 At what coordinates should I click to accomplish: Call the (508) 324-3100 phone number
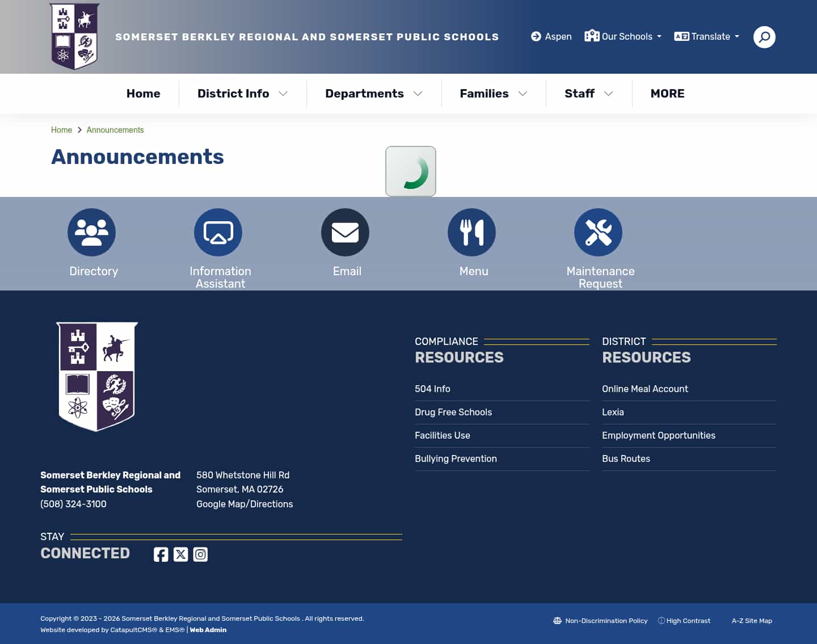point(73,504)
